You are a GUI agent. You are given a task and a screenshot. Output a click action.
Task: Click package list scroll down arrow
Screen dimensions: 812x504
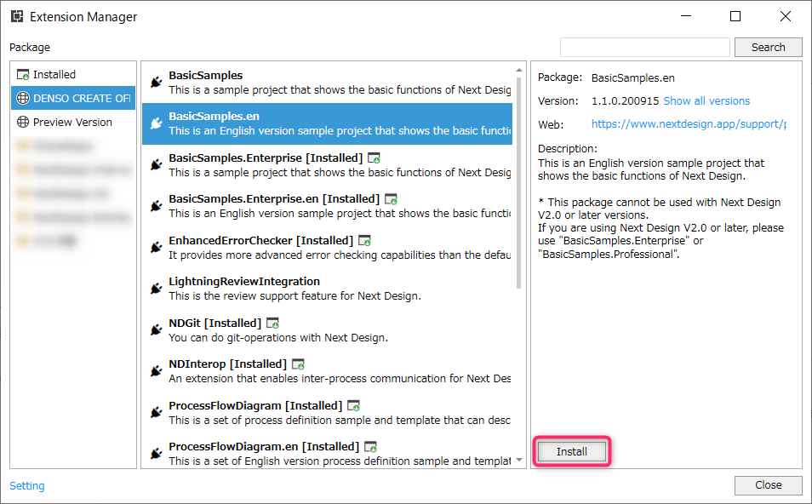(519, 460)
